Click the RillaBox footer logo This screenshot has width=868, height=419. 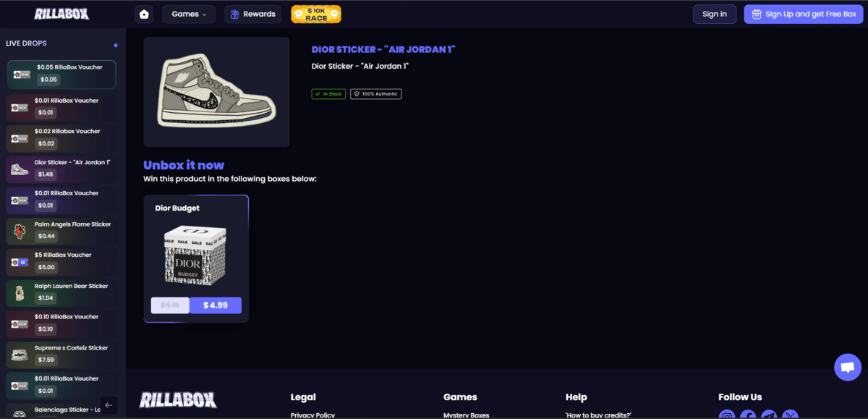[x=178, y=400]
